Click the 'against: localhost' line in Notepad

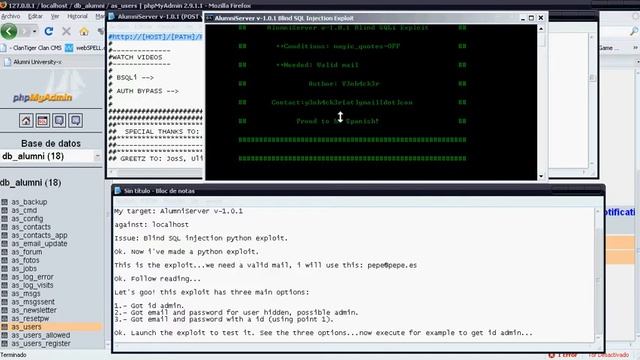[151, 224]
